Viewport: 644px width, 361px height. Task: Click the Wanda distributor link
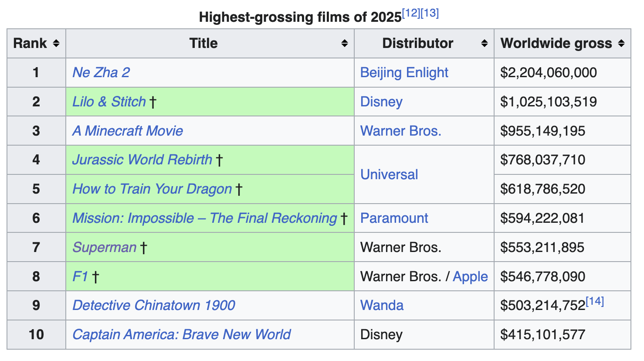(382, 305)
